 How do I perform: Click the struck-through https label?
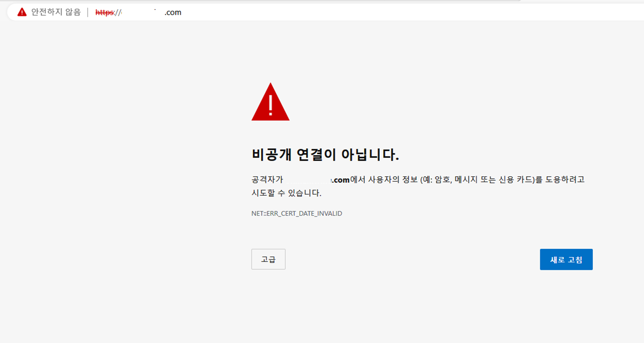click(104, 13)
